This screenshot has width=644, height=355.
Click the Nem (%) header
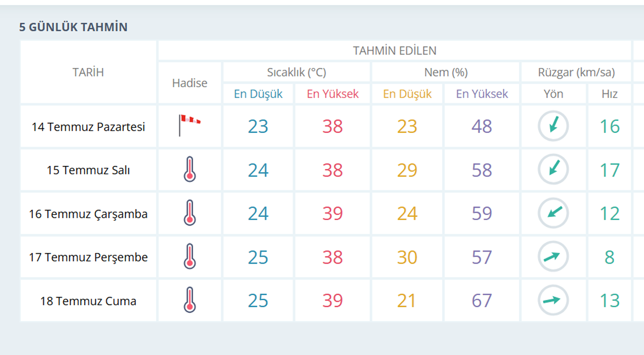click(x=446, y=73)
